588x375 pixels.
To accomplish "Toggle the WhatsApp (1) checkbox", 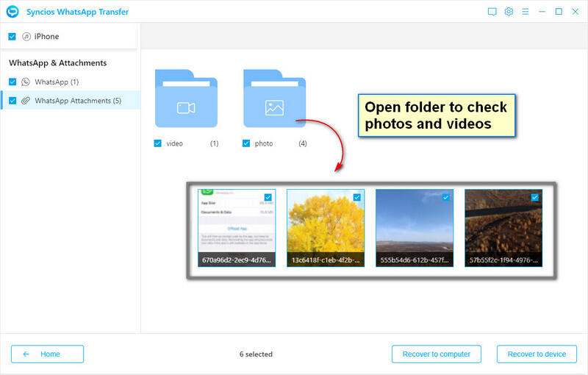I will (x=12, y=82).
